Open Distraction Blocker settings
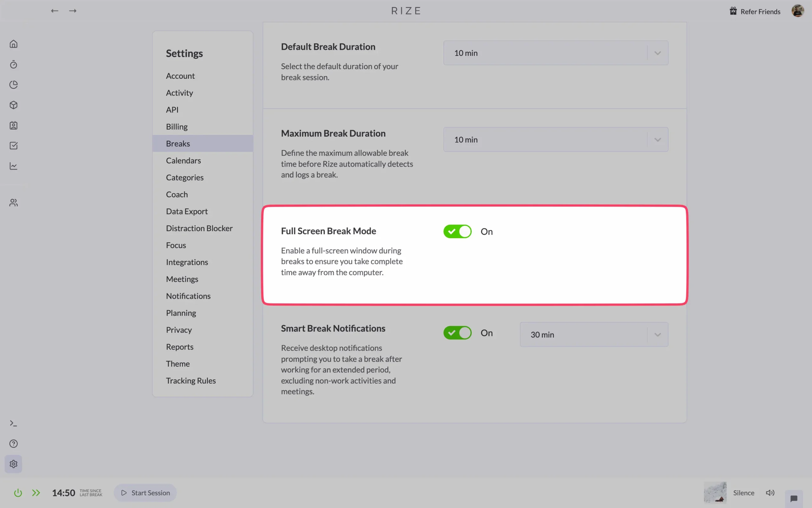812x508 pixels. click(x=203, y=228)
